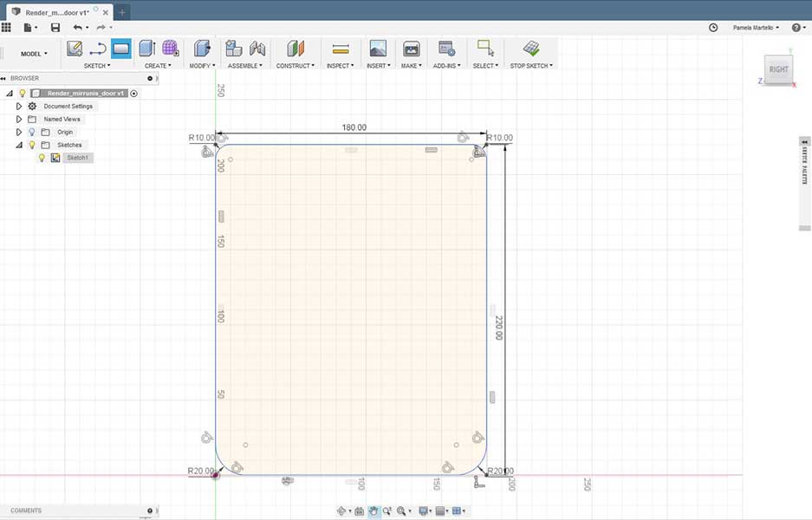The height and width of the screenshot is (520, 812).
Task: Open the CREATE menu
Action: [x=158, y=66]
